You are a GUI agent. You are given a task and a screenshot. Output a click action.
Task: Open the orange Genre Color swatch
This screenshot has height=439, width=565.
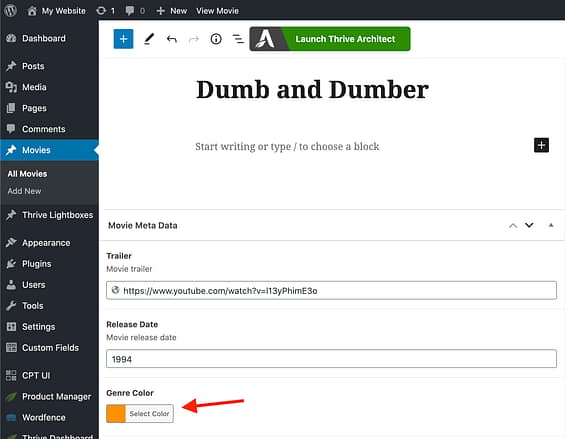point(116,413)
